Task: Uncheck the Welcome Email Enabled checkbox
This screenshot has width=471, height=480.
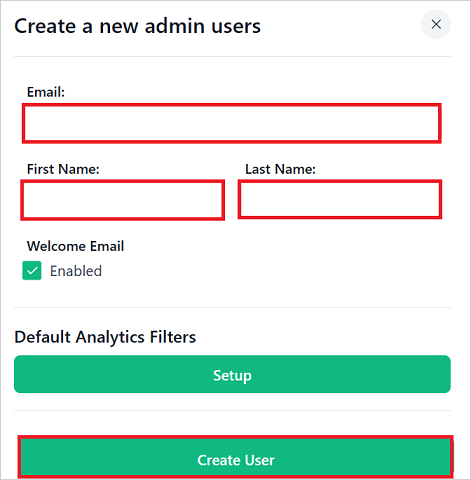Action: click(x=32, y=270)
